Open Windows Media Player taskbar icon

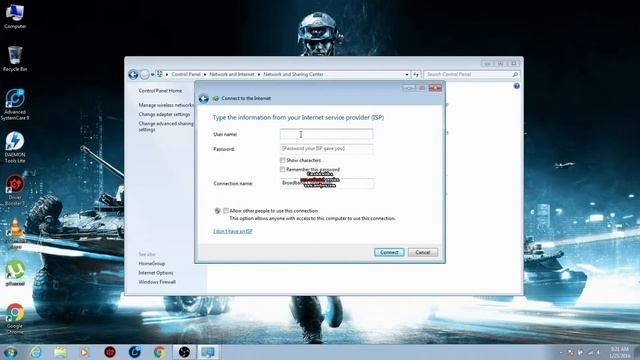pyautogui.click(x=84, y=352)
